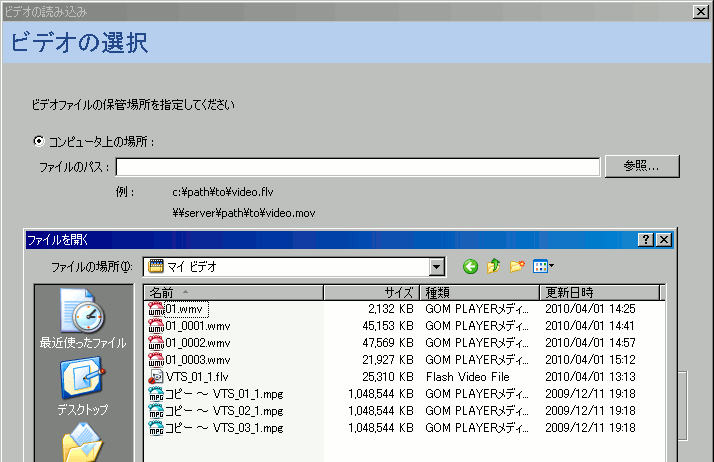Select file name 01_0002.wmv
The height and width of the screenshot is (462, 714).
[198, 343]
